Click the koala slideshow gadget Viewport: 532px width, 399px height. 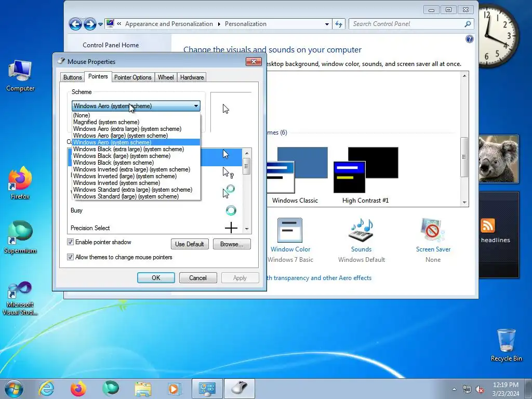(x=498, y=159)
